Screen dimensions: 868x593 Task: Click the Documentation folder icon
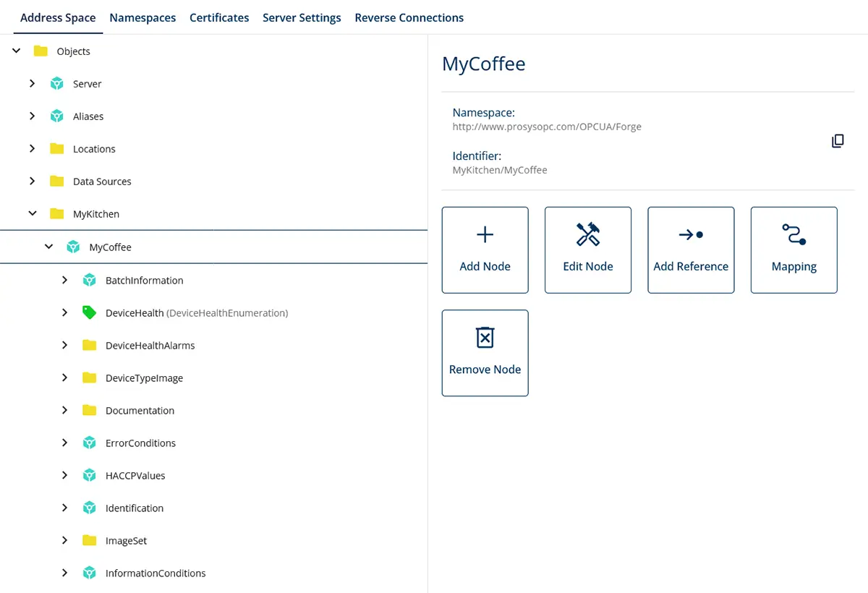click(90, 411)
